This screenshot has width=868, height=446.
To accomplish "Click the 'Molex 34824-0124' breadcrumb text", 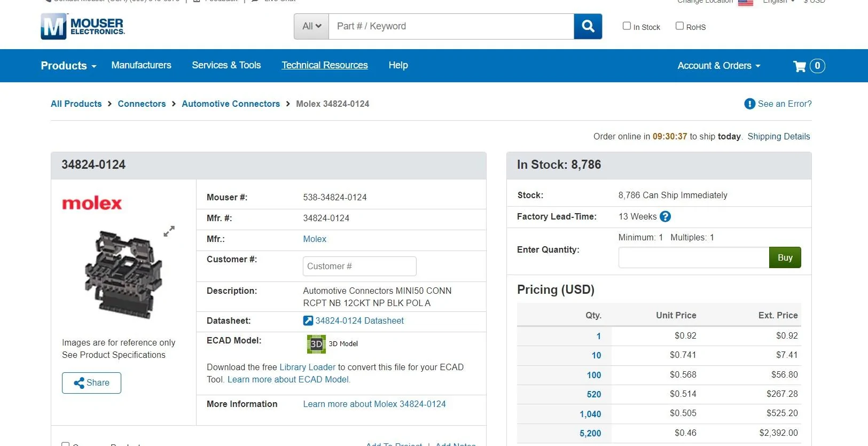I will (333, 104).
